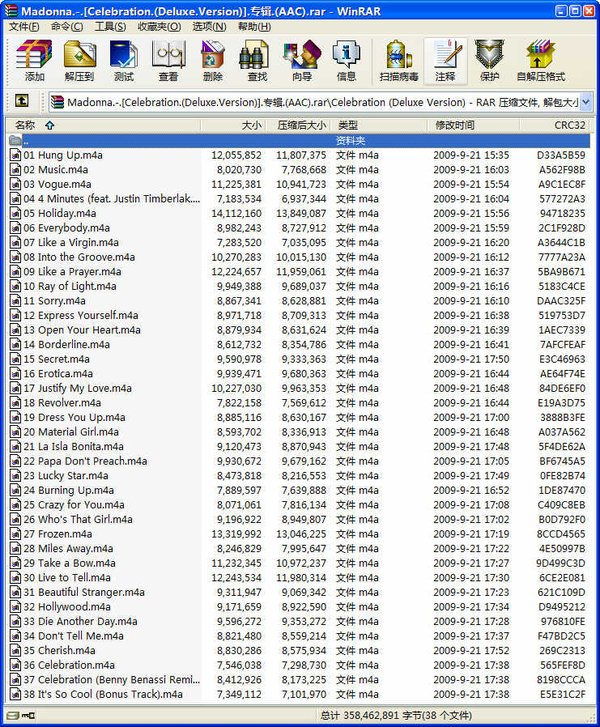Click file icon of 01 Hung Up.m4a
The image size is (600, 727).
[x=15, y=155]
